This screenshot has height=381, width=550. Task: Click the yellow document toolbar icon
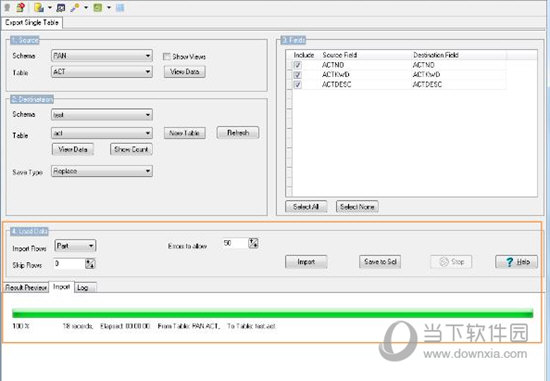(39, 7)
